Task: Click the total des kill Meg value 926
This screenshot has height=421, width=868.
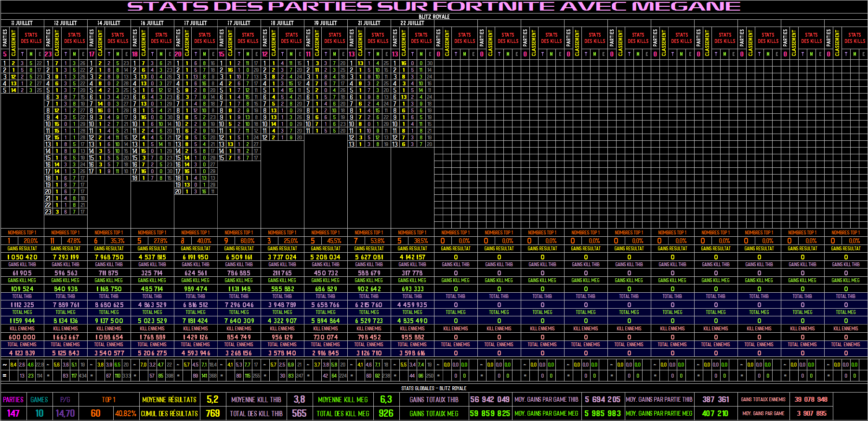Action: click(x=386, y=413)
